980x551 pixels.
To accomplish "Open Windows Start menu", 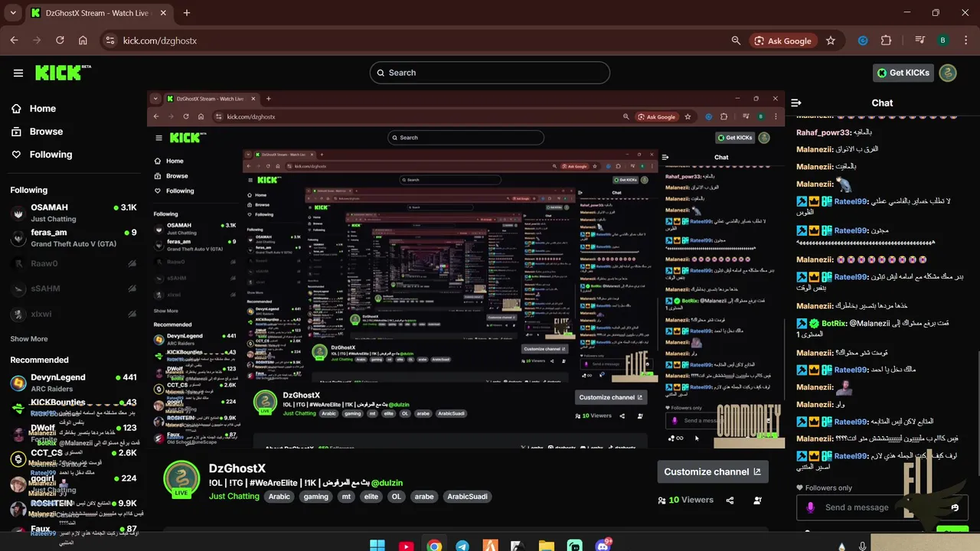I will [x=377, y=546].
